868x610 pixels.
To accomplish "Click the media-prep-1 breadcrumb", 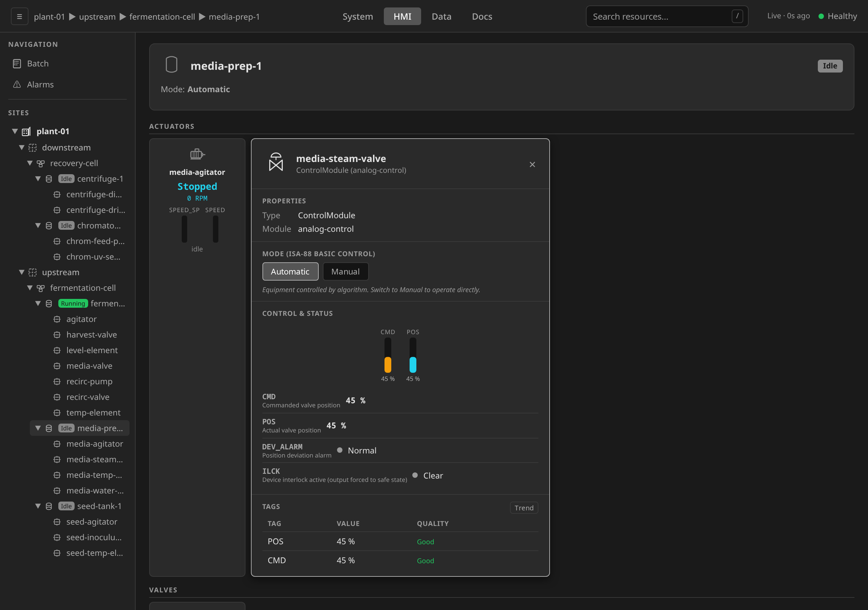I will [x=234, y=17].
